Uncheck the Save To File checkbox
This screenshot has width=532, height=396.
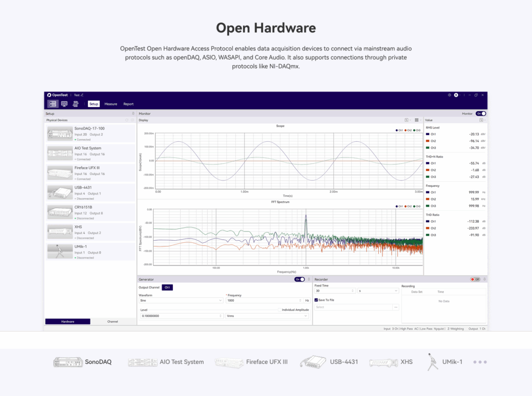pos(316,299)
